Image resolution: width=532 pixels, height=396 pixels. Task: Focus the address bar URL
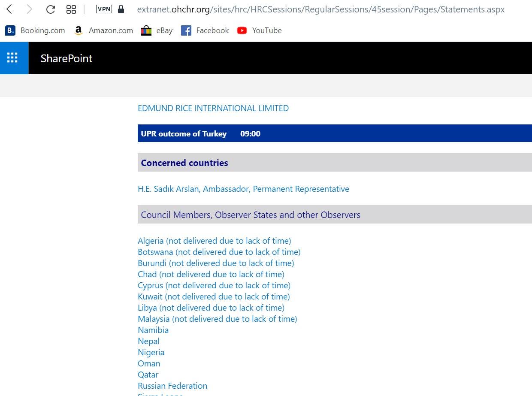(x=321, y=9)
